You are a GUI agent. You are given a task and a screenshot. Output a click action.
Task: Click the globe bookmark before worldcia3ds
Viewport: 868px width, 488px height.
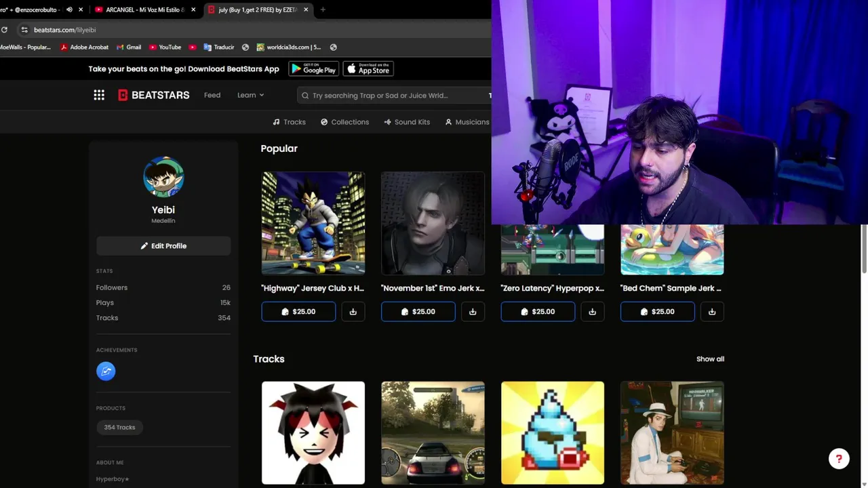pos(245,47)
